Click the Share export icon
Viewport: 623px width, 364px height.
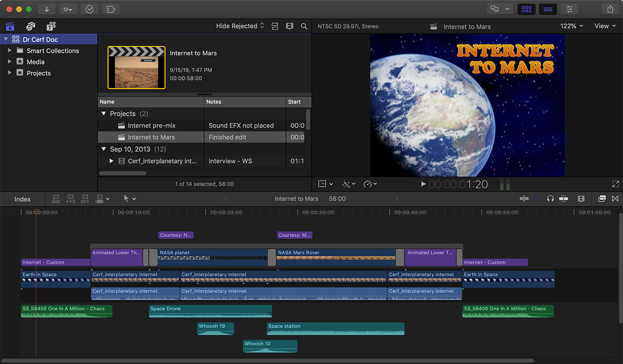click(610, 9)
